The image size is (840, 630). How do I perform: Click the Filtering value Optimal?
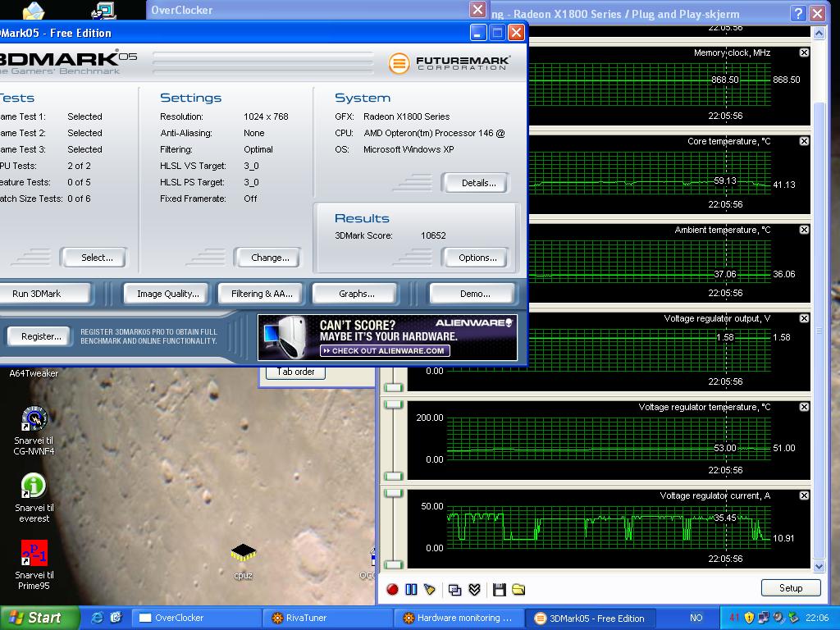tap(258, 149)
